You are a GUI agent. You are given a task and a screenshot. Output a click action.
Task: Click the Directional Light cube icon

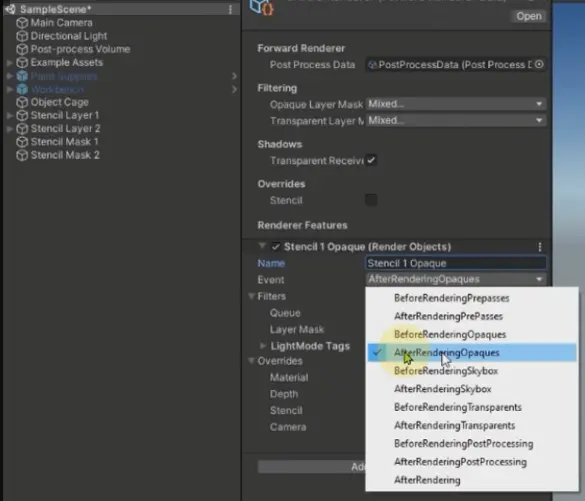coord(22,36)
